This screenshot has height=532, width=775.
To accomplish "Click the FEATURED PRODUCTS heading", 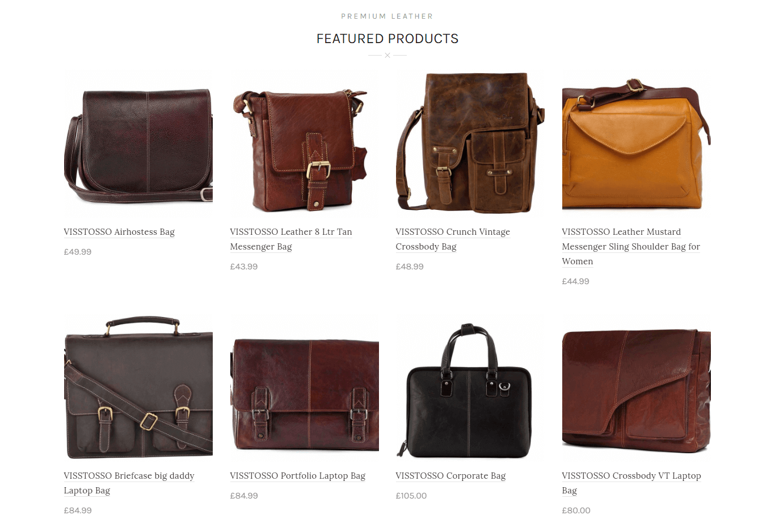I will 387,39.
